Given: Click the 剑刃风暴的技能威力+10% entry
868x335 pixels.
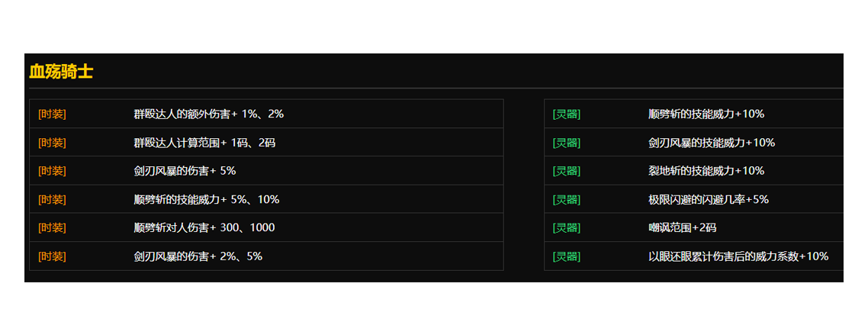Looking at the screenshot, I should point(711,143).
